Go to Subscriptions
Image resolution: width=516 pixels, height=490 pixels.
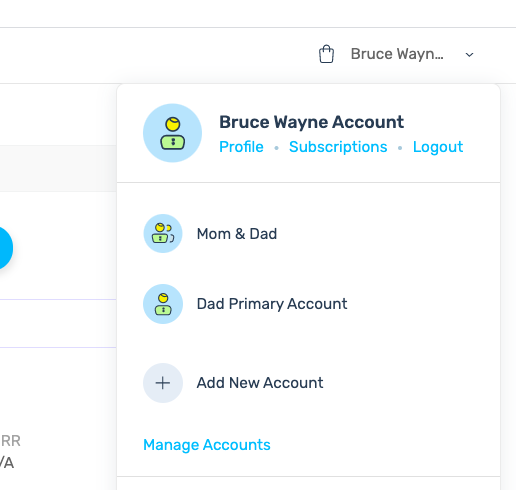pos(338,147)
